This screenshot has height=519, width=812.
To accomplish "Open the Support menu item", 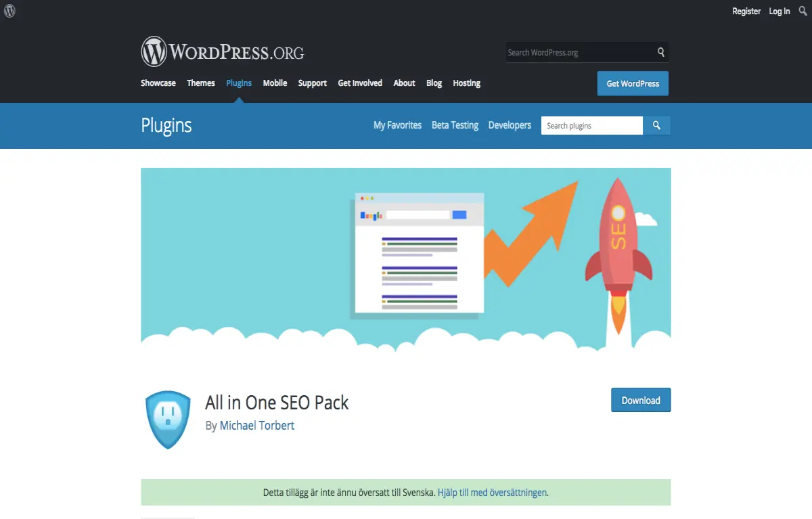I will click(313, 83).
